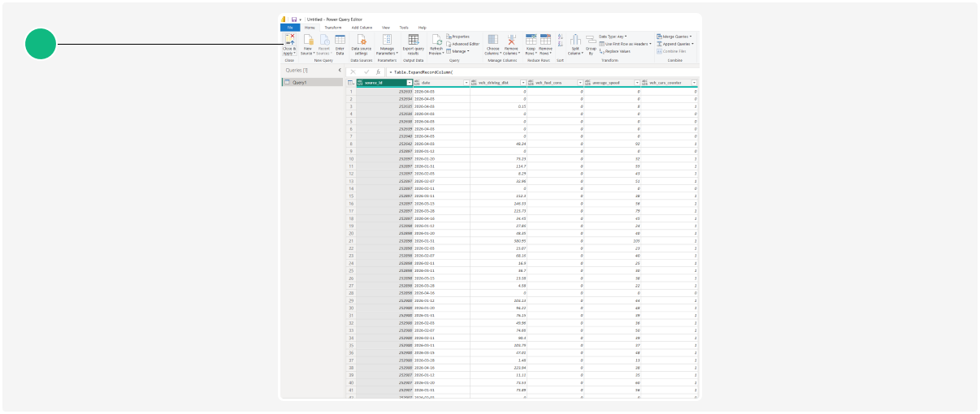Screen dimensions: 980x414
Task: Open the table menu icon at grid corner
Action: click(x=351, y=83)
